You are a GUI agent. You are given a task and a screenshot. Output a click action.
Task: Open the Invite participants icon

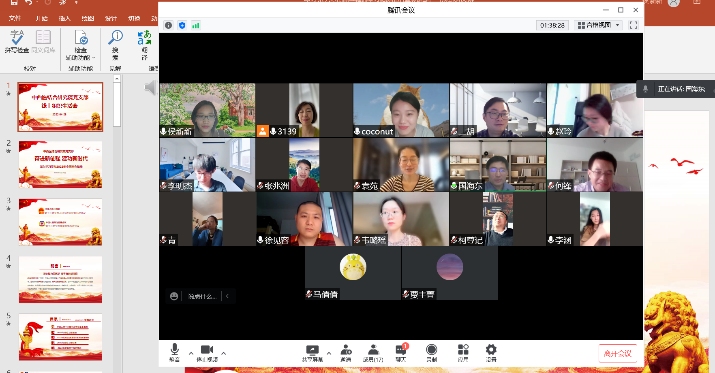click(x=346, y=353)
